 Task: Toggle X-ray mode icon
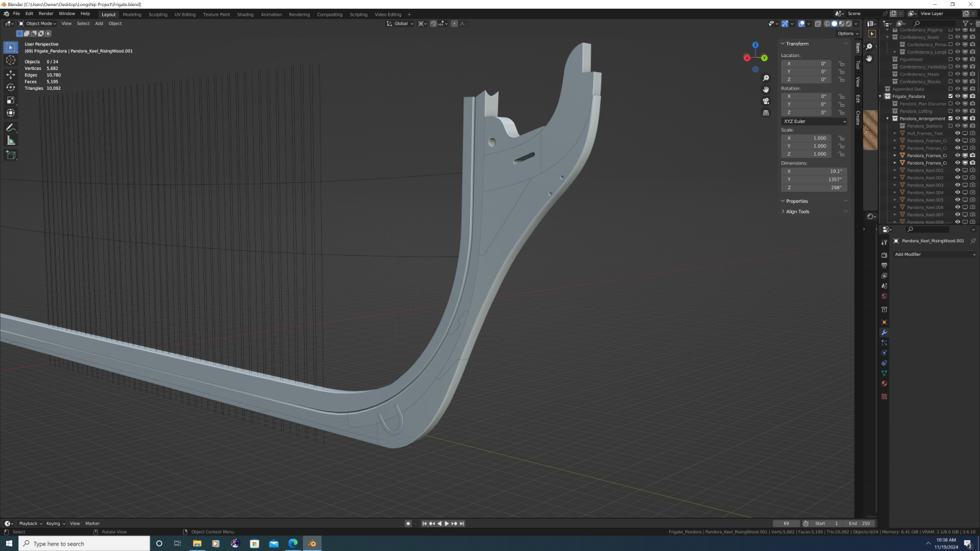click(x=817, y=23)
